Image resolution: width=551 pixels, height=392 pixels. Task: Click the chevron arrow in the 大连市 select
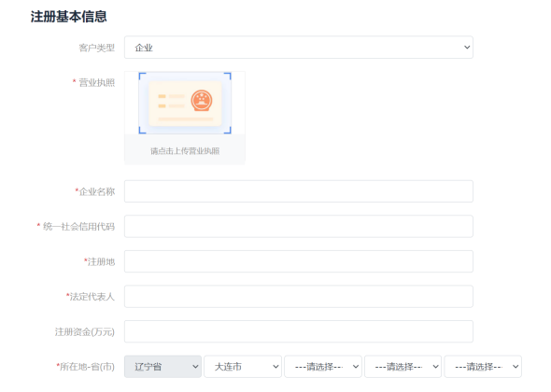(275, 367)
